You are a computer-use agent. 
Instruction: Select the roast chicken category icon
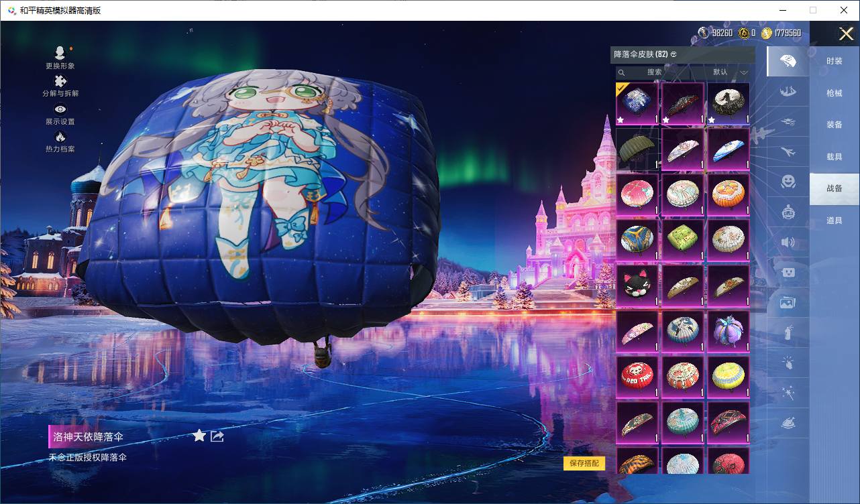[788, 423]
